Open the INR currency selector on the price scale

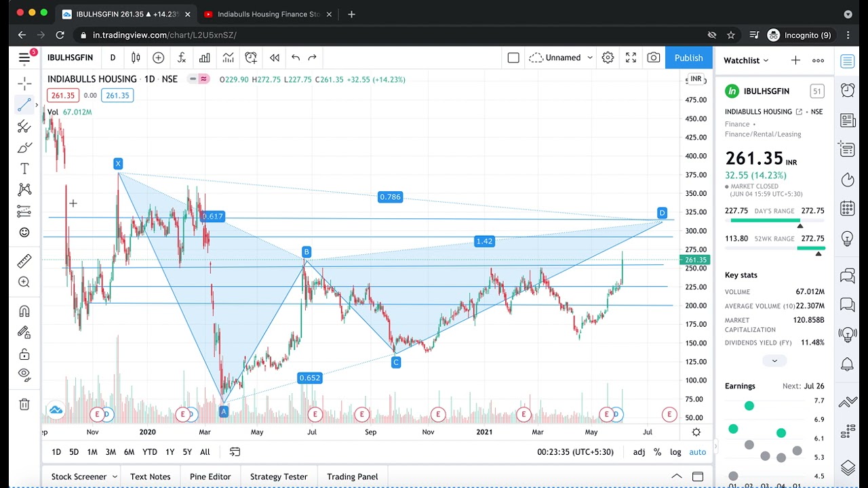(x=696, y=79)
